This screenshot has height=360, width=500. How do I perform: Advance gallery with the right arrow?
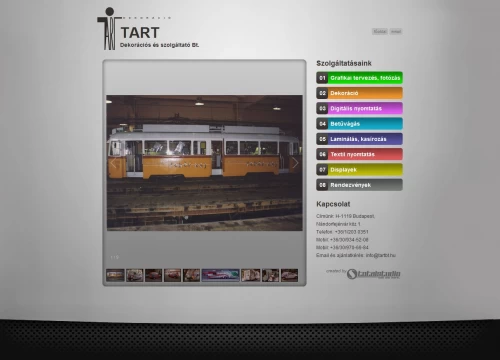tap(295, 163)
